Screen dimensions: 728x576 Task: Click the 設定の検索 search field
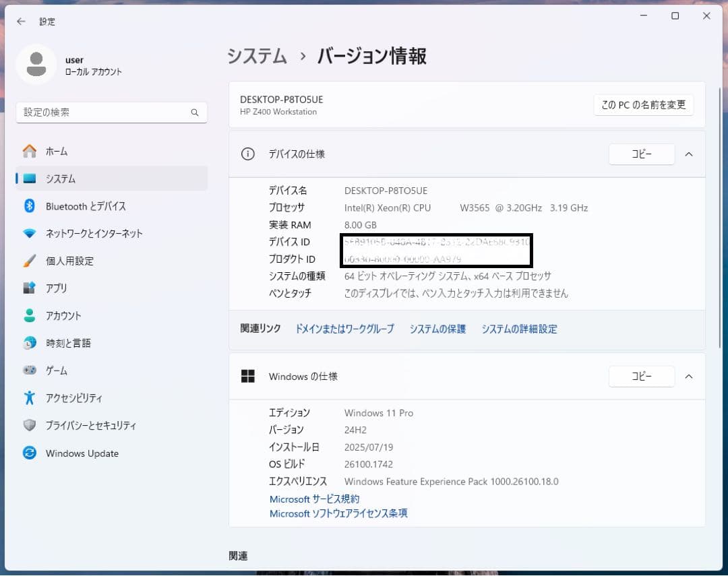(x=111, y=112)
